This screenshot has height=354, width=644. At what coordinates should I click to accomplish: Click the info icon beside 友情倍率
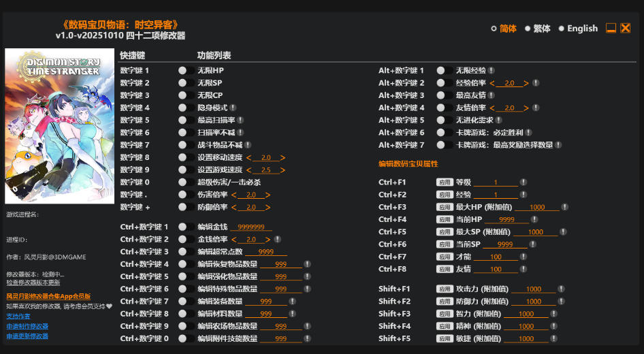coord(536,108)
